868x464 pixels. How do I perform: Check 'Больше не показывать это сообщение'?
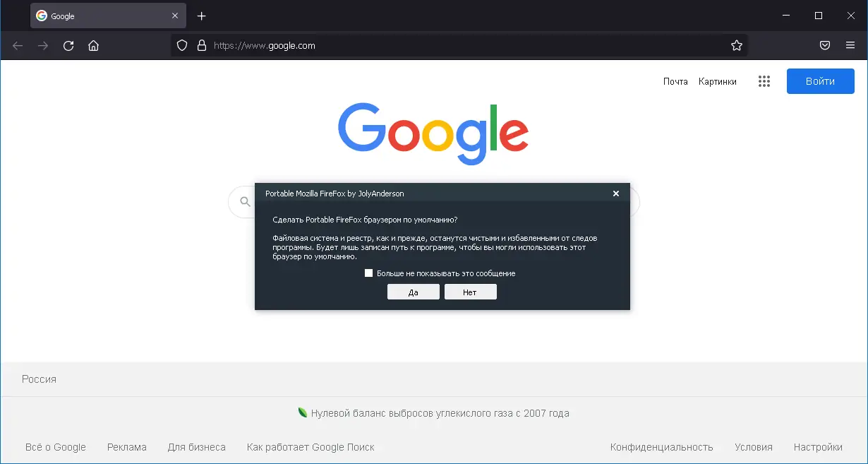point(368,273)
